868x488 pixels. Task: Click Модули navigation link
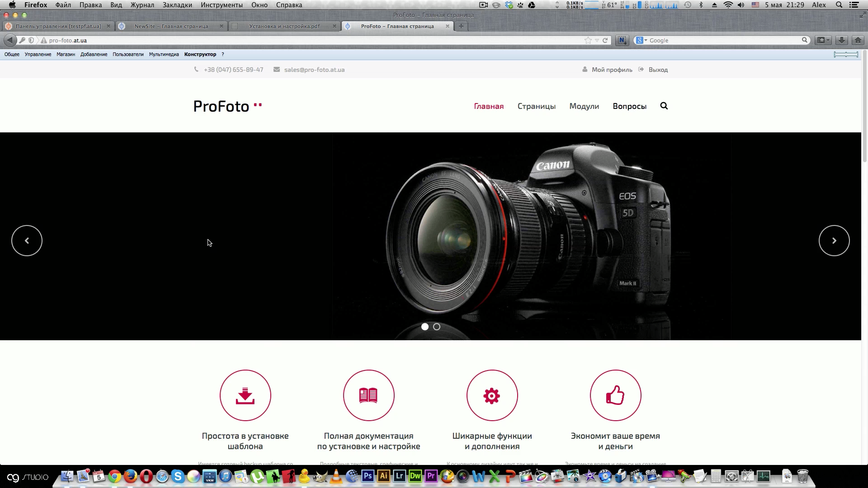[x=584, y=106]
